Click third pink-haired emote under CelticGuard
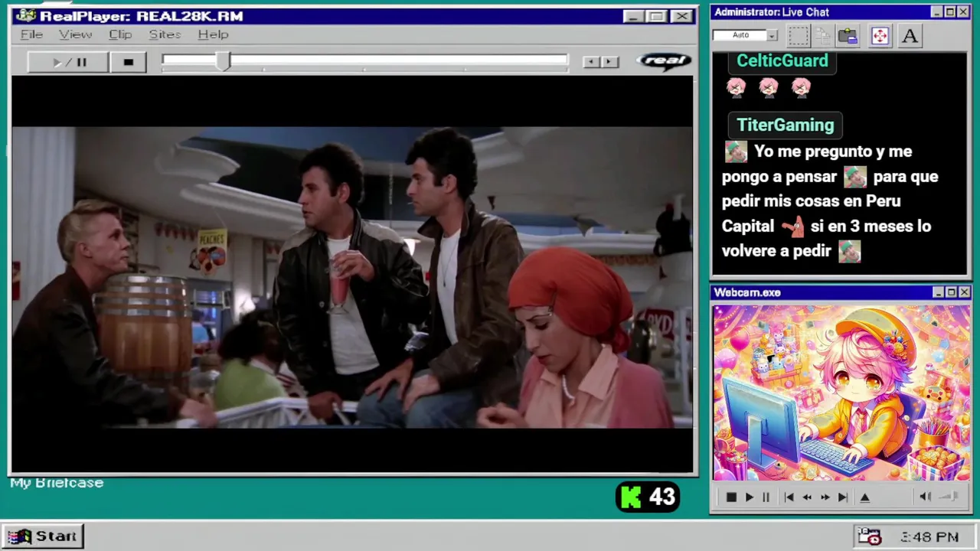 coord(801,87)
